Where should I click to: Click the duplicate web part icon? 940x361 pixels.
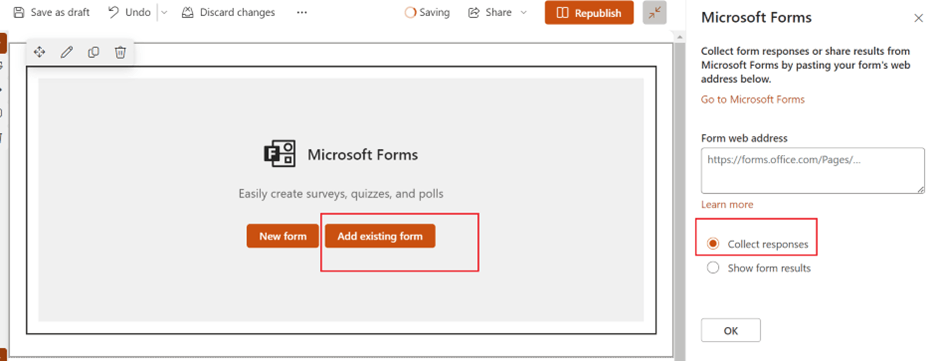click(94, 53)
